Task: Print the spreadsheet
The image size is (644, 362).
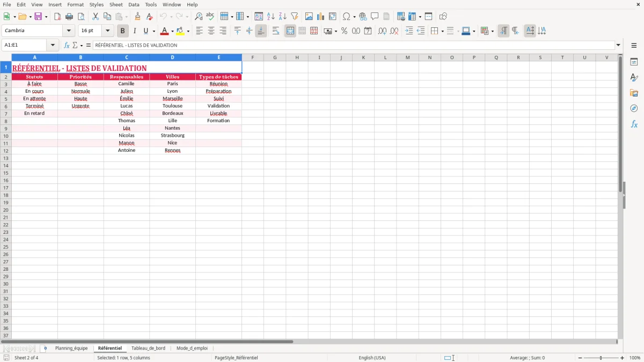Action: coord(69,17)
